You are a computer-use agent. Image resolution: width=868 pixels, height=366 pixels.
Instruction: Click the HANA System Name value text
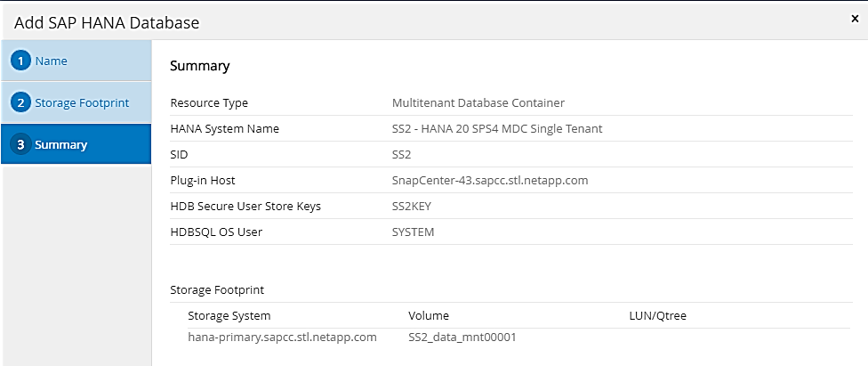pos(497,129)
